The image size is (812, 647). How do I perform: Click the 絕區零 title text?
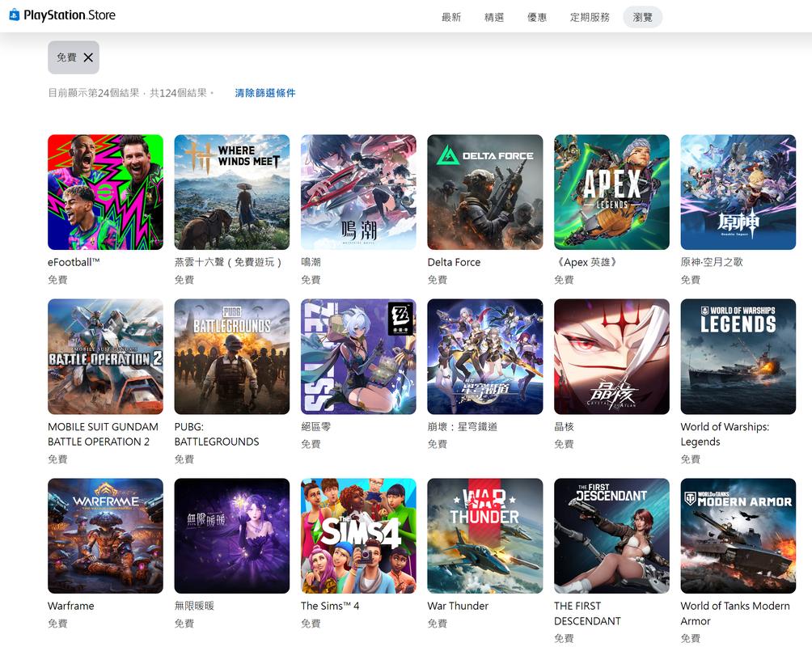pos(316,427)
